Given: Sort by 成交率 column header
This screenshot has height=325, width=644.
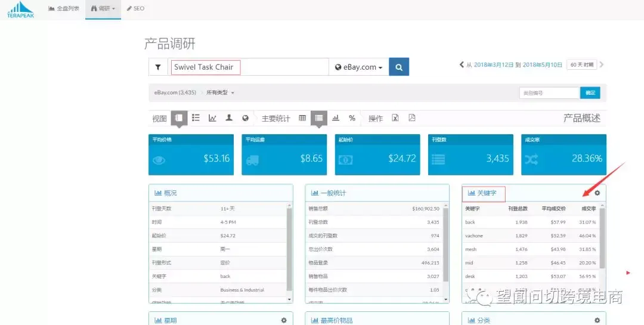Looking at the screenshot, I should coord(589,209).
